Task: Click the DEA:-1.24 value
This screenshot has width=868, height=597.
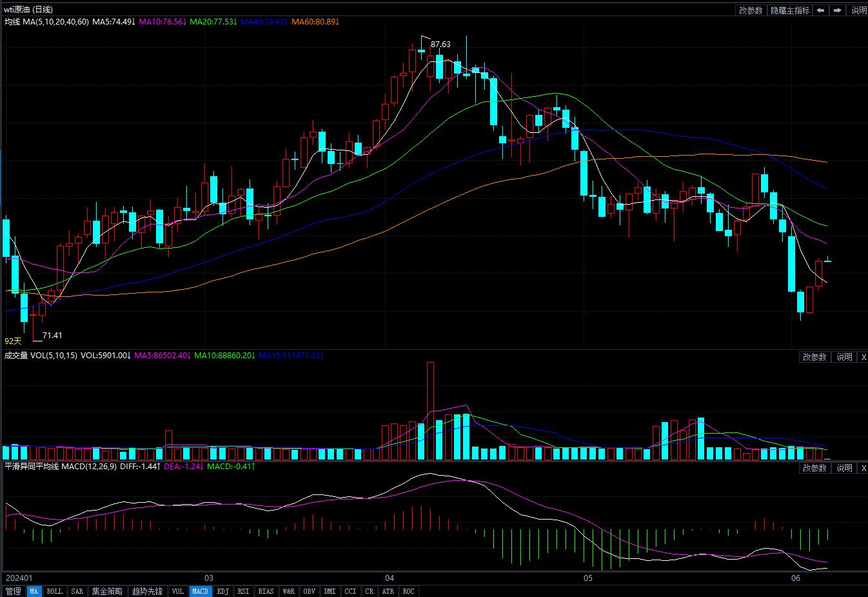Action: 184,467
